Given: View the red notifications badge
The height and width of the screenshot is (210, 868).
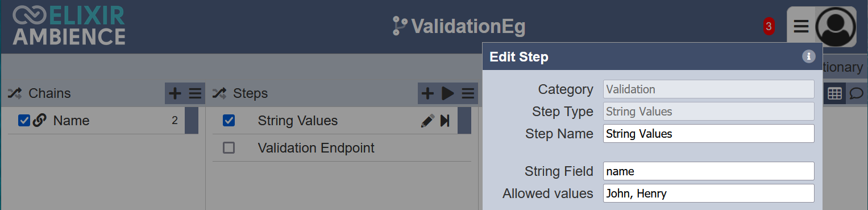Looking at the screenshot, I should 769,26.
